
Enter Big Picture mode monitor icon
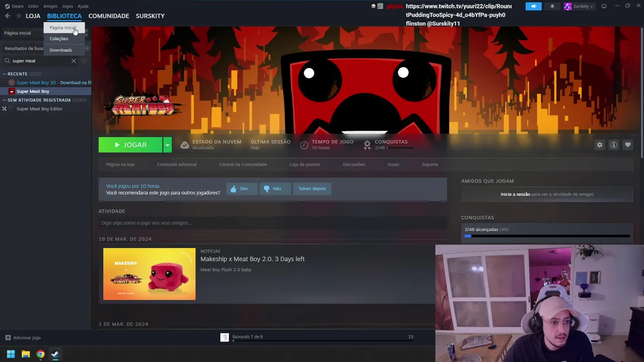604,6
